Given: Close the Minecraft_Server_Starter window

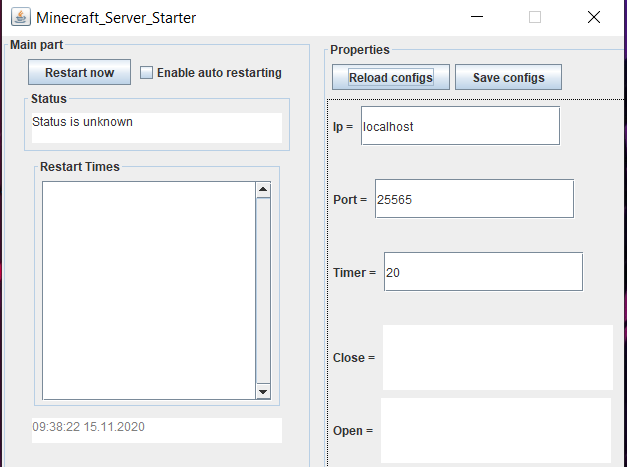Looking at the screenshot, I should coord(594,17).
